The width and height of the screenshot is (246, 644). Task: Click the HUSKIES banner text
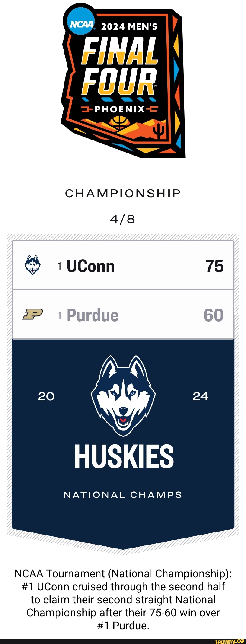[x=124, y=457]
